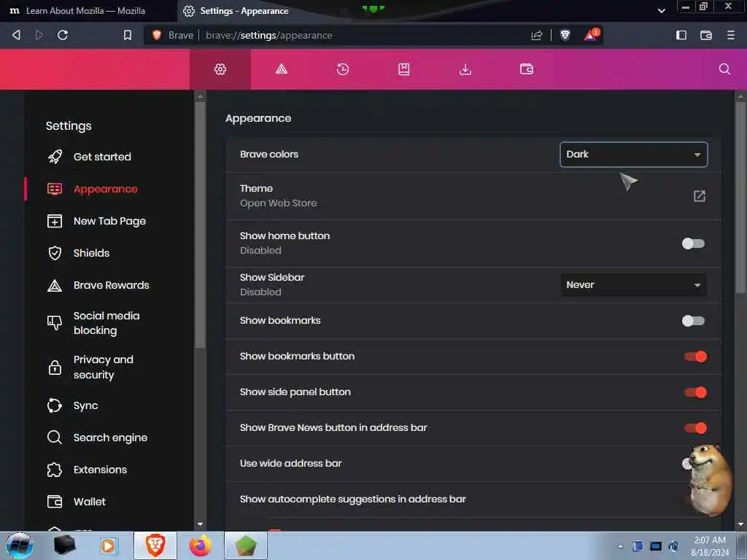Screen dimensions: 747x560
Task: Open Bookmarks icon in the gradient toolbar
Action: pos(404,69)
